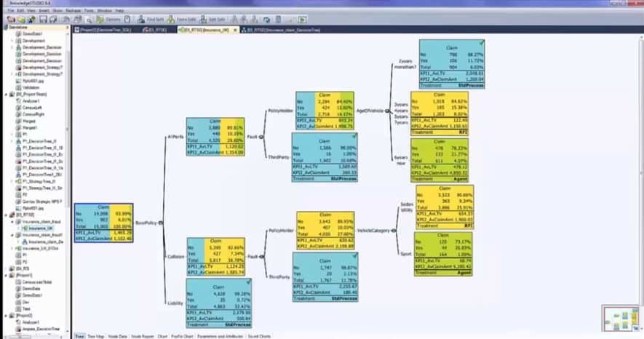Image resolution: width=644 pixels, height=339 pixels.
Task: Open the Node Report tab
Action: coord(140,336)
